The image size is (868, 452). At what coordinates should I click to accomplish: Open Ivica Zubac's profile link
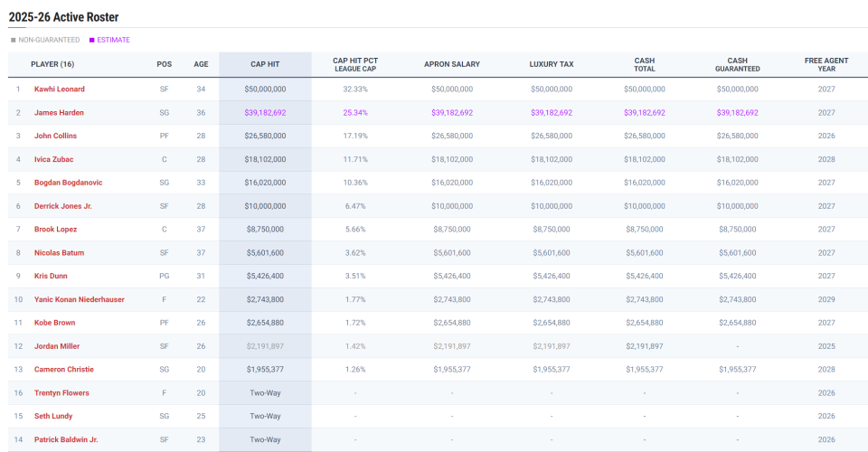coord(53,159)
